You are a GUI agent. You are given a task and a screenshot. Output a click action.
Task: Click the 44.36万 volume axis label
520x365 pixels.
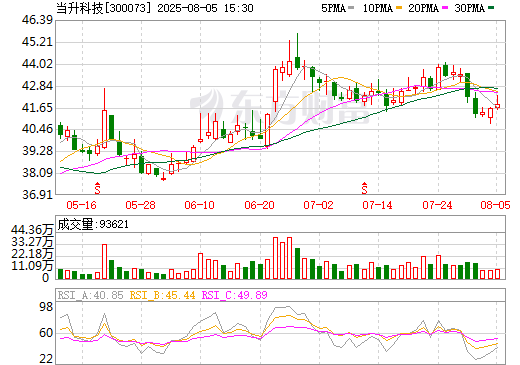point(32,230)
